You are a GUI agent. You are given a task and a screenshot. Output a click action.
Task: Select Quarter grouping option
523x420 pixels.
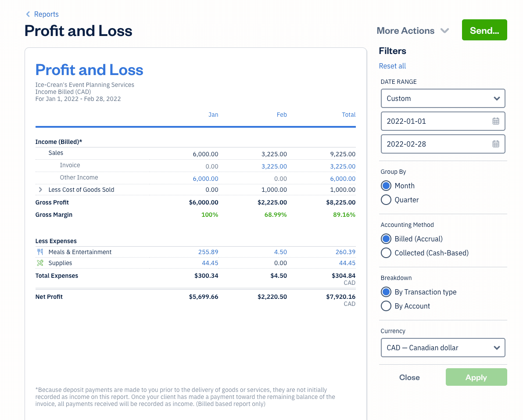386,200
